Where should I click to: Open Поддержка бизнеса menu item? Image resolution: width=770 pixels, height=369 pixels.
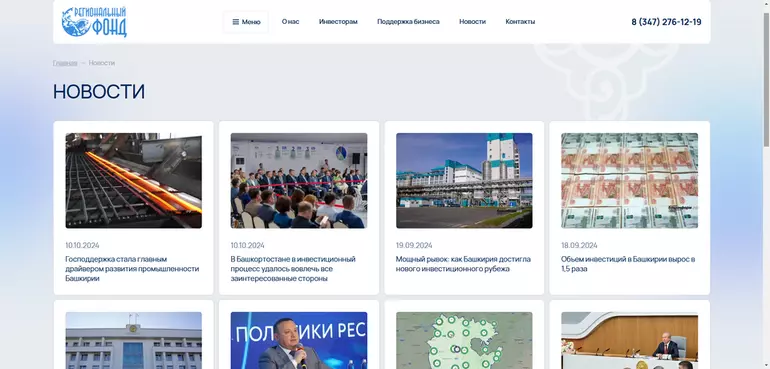point(408,22)
